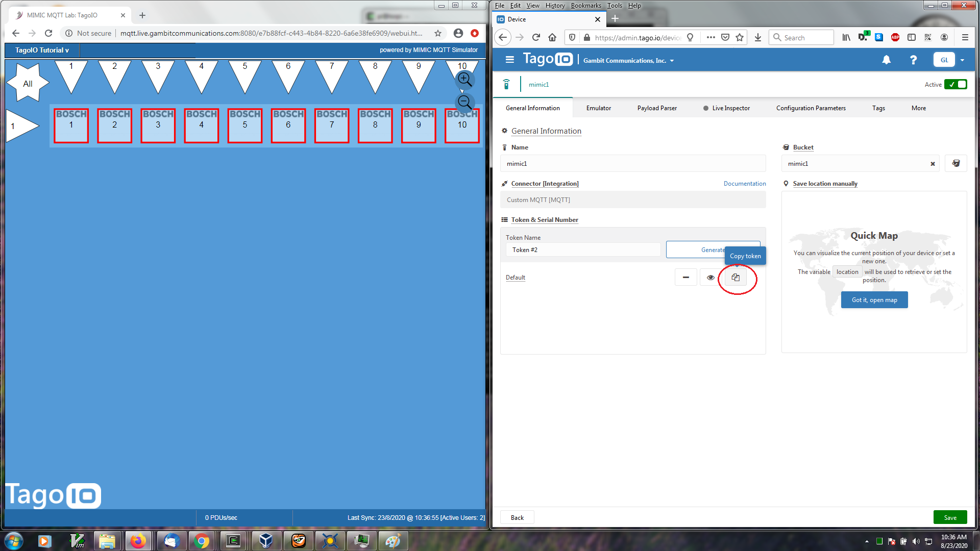Go to Firefox home page
The width and height of the screenshot is (980, 551).
[x=552, y=37]
